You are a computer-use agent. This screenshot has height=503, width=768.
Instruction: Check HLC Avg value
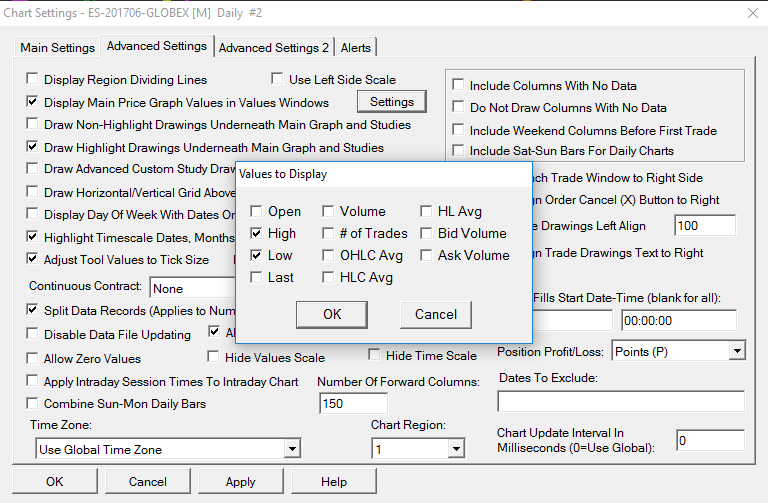pos(328,278)
